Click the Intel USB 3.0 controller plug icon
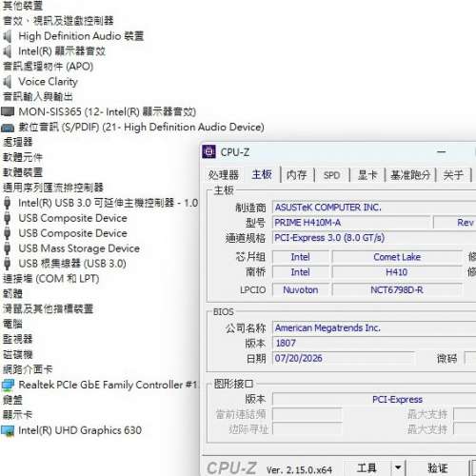The image size is (476, 476). (x=7, y=203)
